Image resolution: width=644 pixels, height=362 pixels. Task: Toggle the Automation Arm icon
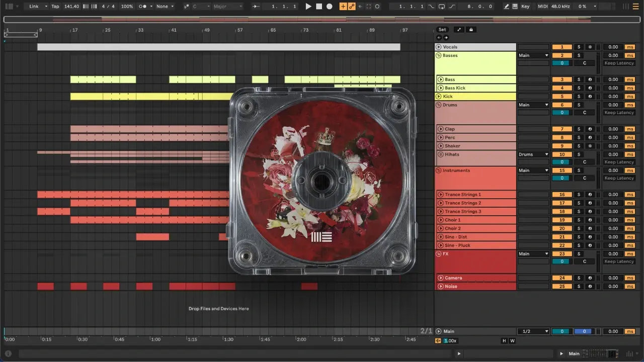pos(352,7)
